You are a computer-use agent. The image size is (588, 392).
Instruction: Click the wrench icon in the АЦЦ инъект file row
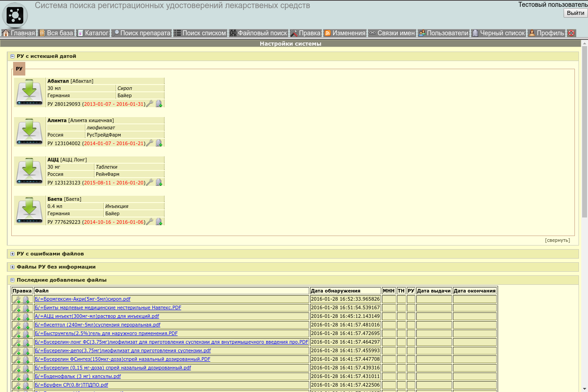tap(17, 317)
